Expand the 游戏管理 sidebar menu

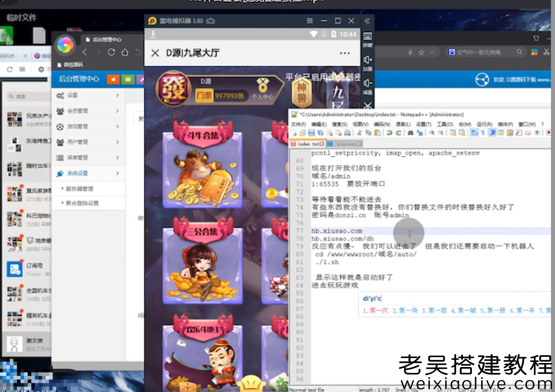coord(88,126)
